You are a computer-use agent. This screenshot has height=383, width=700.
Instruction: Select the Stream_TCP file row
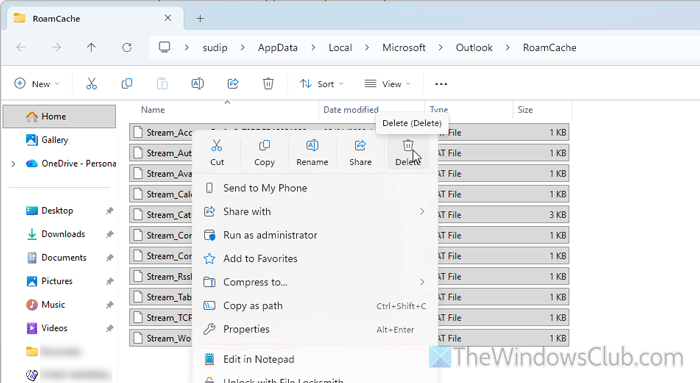[x=349, y=317]
